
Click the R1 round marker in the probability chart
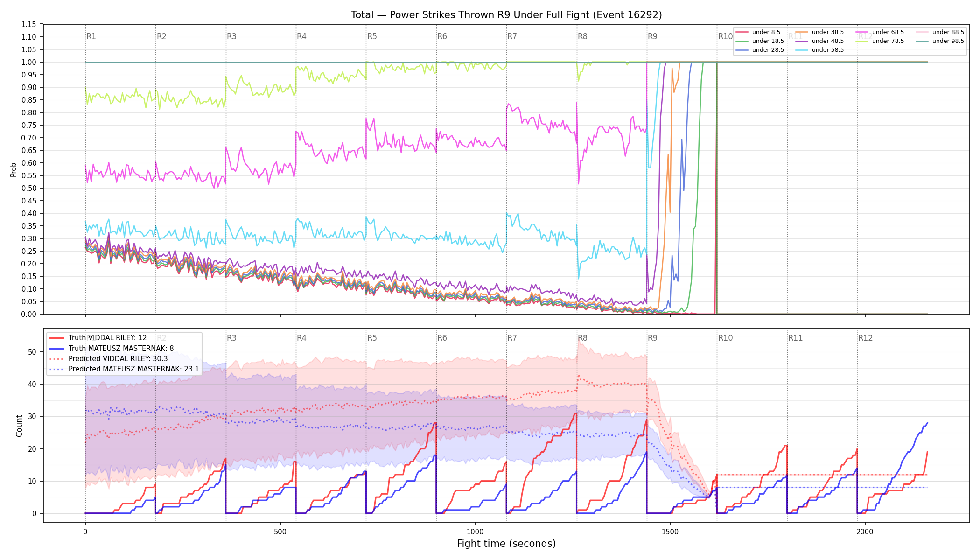pyautogui.click(x=91, y=36)
